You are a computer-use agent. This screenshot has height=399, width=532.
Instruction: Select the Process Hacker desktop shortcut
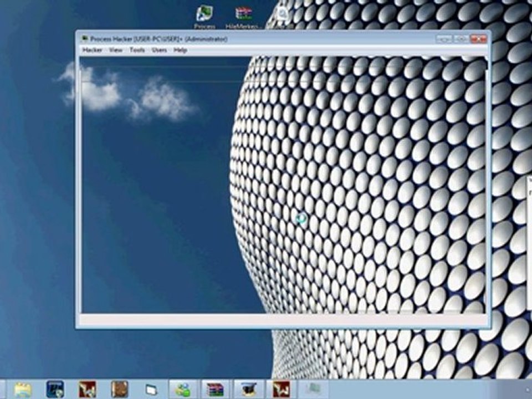coord(204,16)
